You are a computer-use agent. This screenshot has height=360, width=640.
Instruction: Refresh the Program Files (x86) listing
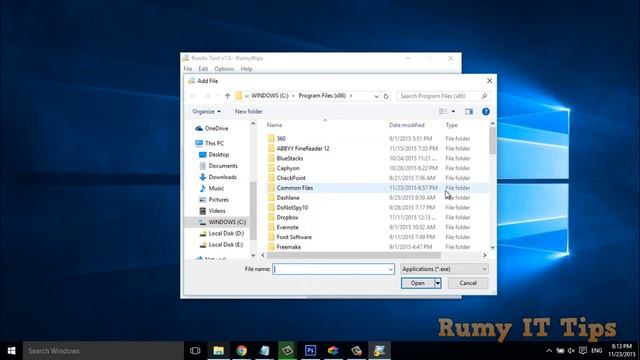click(x=386, y=96)
